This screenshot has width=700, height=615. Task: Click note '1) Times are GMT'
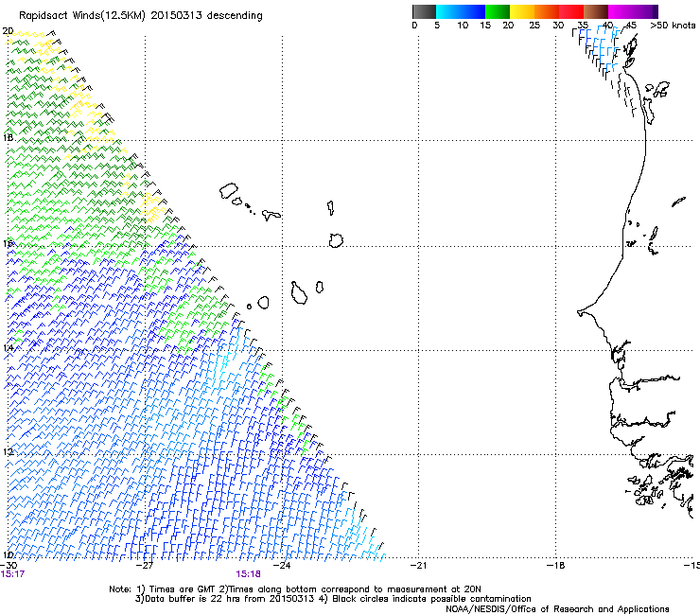pos(173,589)
